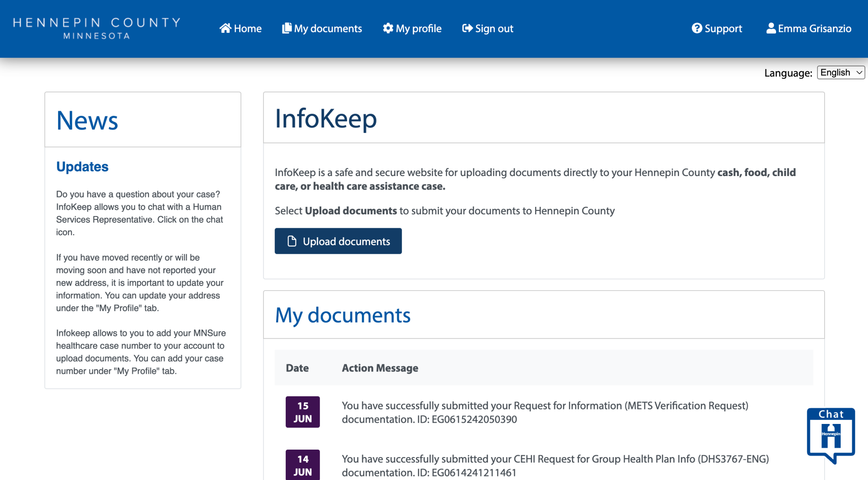
Task: Click the METS Verification Request message row
Action: coord(544,412)
